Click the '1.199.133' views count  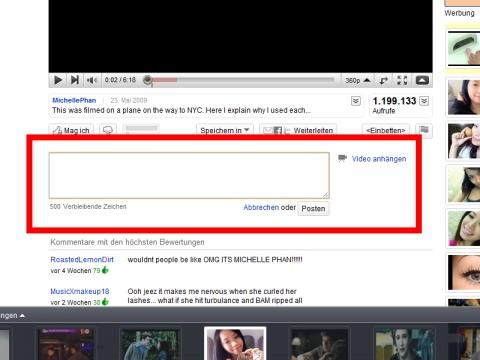pyautogui.click(x=394, y=101)
